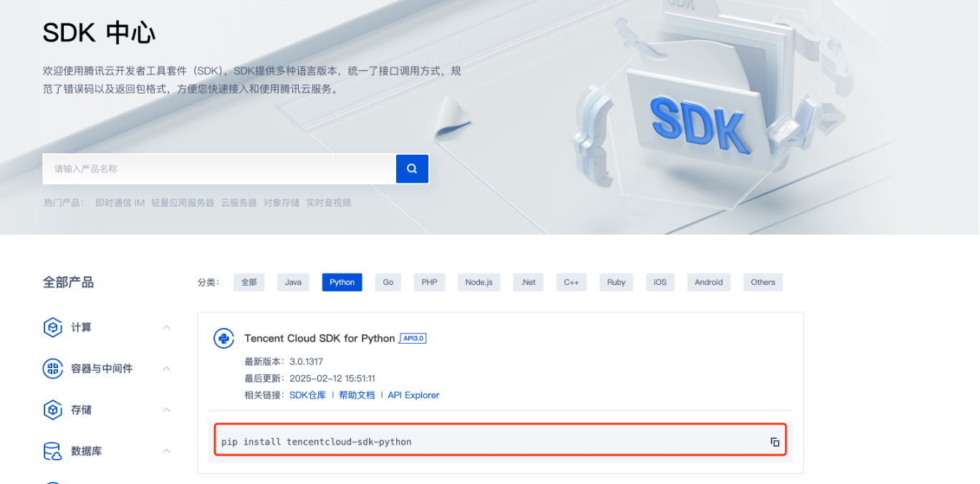980x484 pixels.
Task: Select the iOS platform filter
Action: (660, 282)
